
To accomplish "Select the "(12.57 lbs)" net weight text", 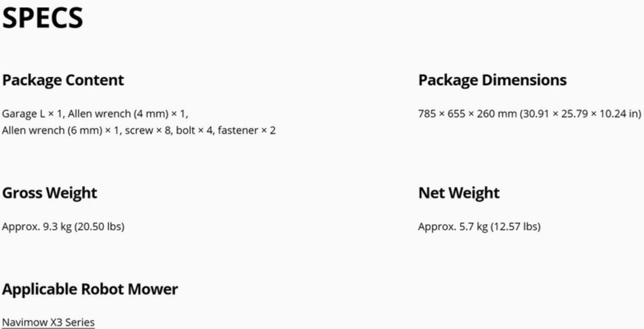I will click(515, 226).
